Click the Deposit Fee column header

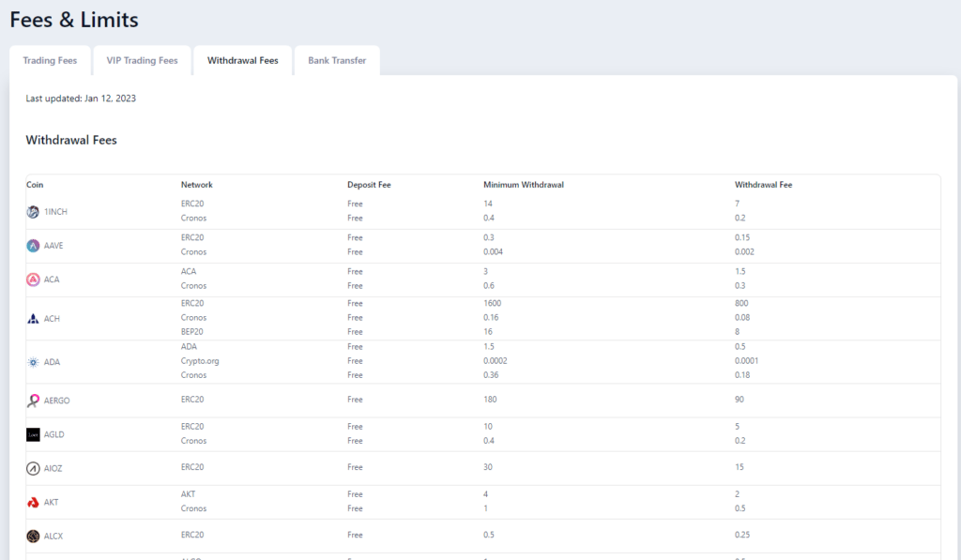pyautogui.click(x=369, y=185)
